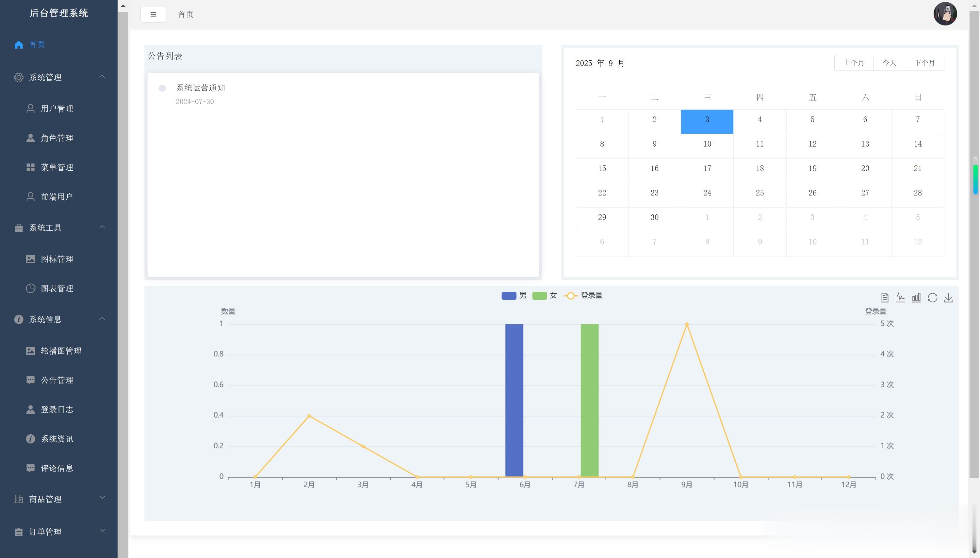Open 登录日志 menu item
980x558 pixels.
[57, 410]
